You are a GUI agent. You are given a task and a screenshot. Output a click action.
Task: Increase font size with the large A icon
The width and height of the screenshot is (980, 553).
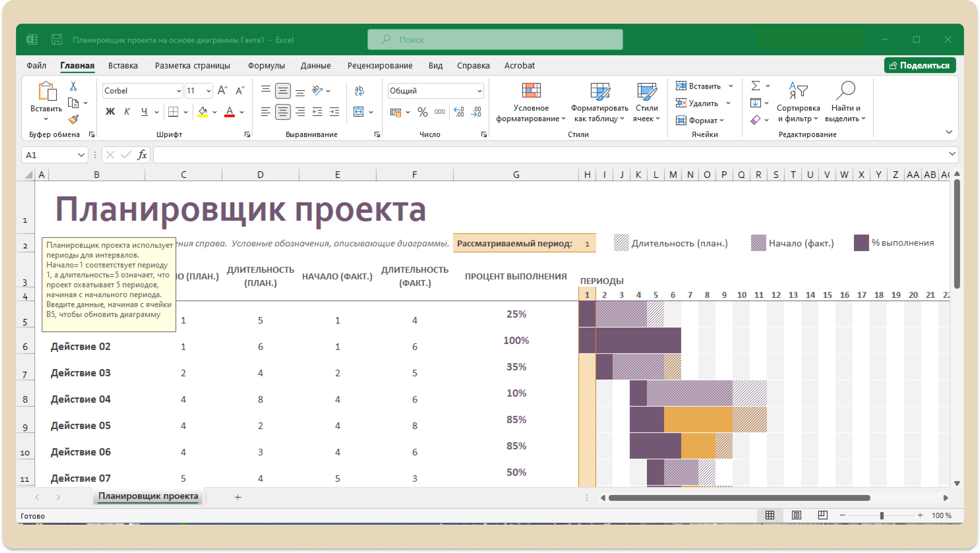point(223,91)
